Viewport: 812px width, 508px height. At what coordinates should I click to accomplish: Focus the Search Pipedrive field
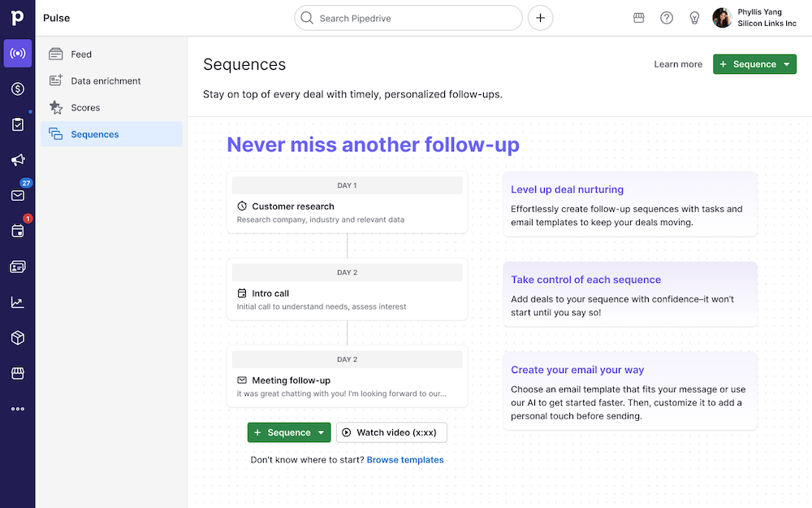[408, 18]
